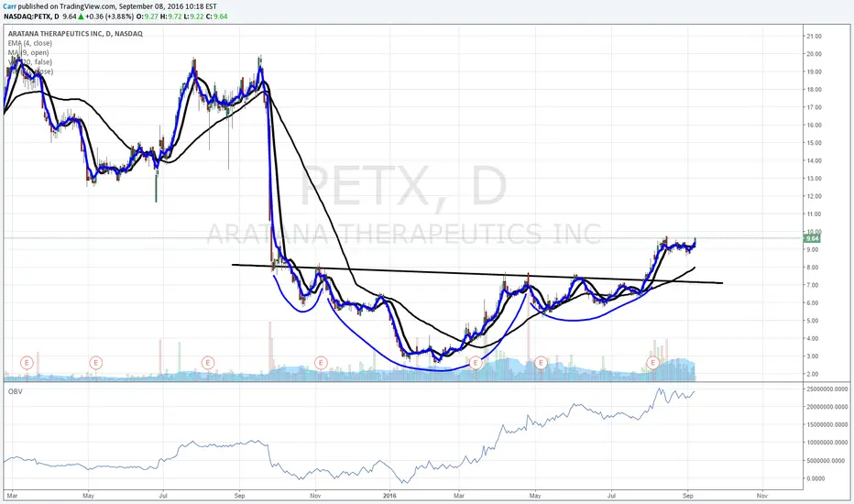The image size is (854, 504).
Task: Open earnings marker E for November 2015
Action: click(x=321, y=362)
